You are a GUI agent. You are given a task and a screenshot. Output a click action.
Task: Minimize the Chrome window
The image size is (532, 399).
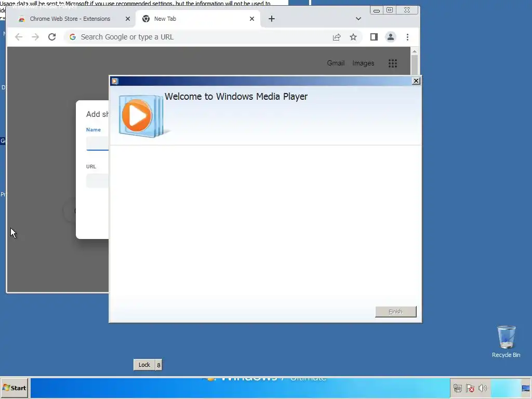tap(376, 10)
